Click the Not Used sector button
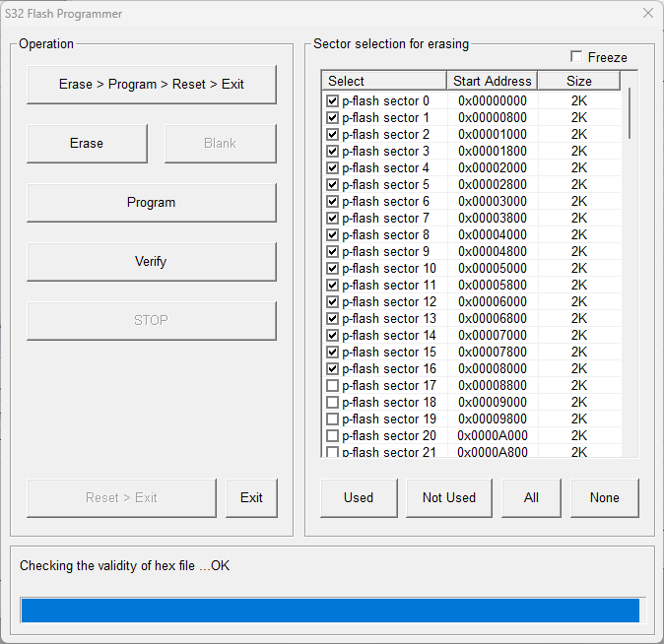 [449, 498]
